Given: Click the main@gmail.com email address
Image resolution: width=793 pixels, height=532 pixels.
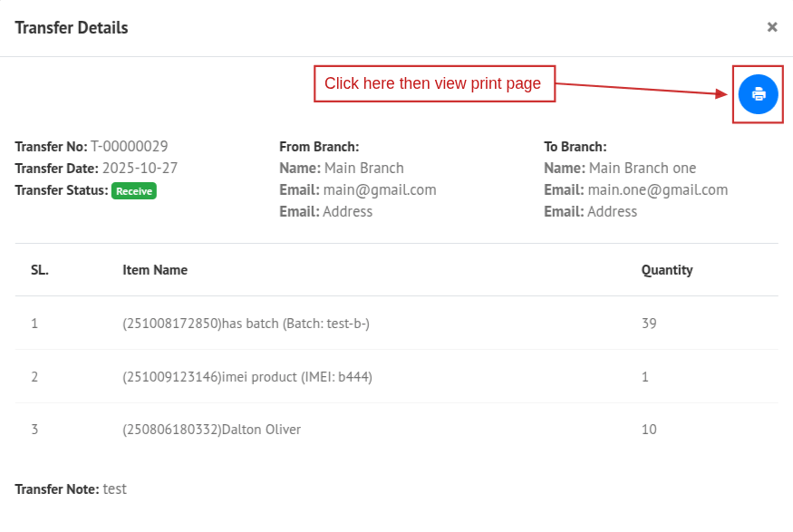Looking at the screenshot, I should [x=380, y=190].
